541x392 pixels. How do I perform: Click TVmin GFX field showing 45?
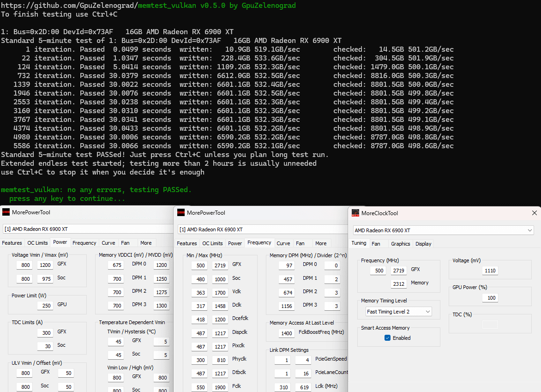[116, 342]
